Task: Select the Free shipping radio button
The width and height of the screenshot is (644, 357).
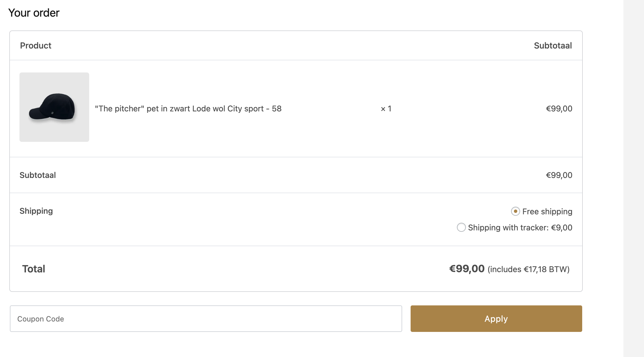Action: (x=515, y=211)
